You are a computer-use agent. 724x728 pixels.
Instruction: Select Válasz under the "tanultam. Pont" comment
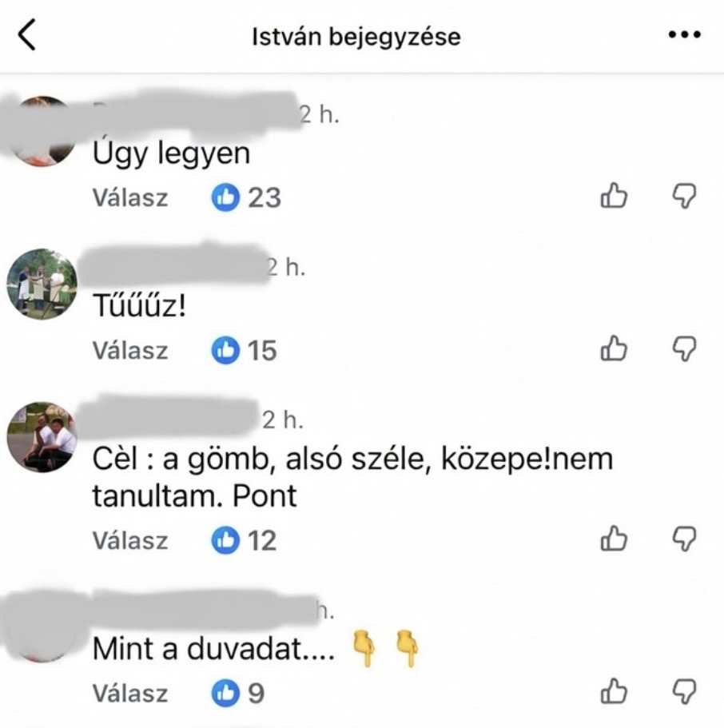coord(130,541)
